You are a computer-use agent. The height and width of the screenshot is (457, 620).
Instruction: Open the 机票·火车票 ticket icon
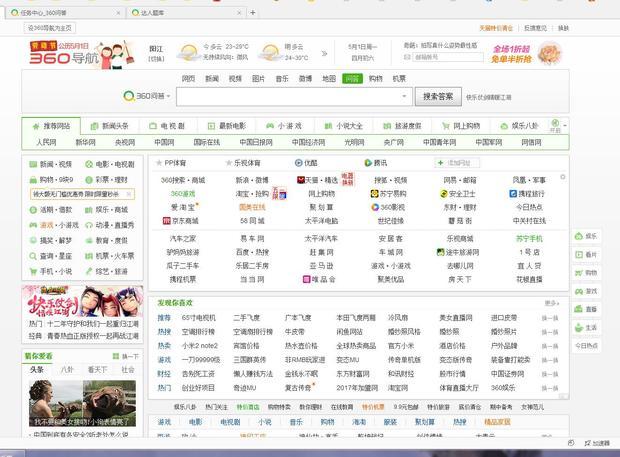pyautogui.click(x=89, y=256)
